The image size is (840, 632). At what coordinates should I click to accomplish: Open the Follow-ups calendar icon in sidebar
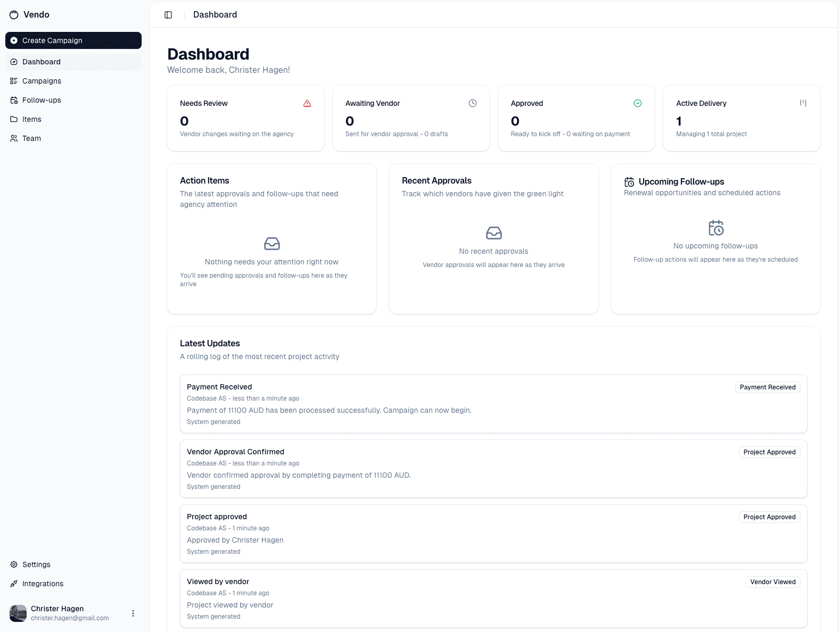[14, 100]
